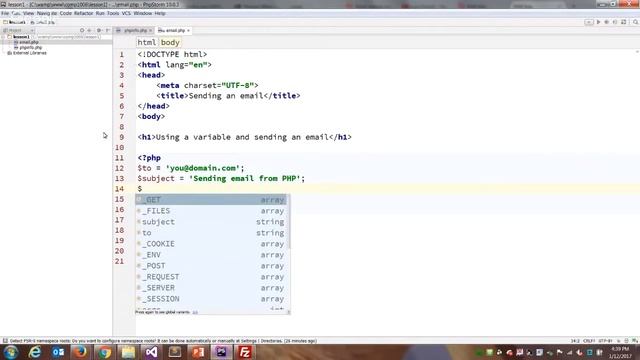The width and height of the screenshot is (640, 360).
Task: Open the run configuration dropdown
Action: click(589, 22)
